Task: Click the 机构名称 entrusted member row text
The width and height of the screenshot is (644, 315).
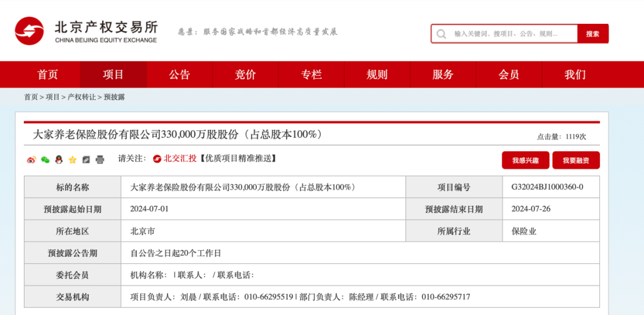Action: point(192,275)
